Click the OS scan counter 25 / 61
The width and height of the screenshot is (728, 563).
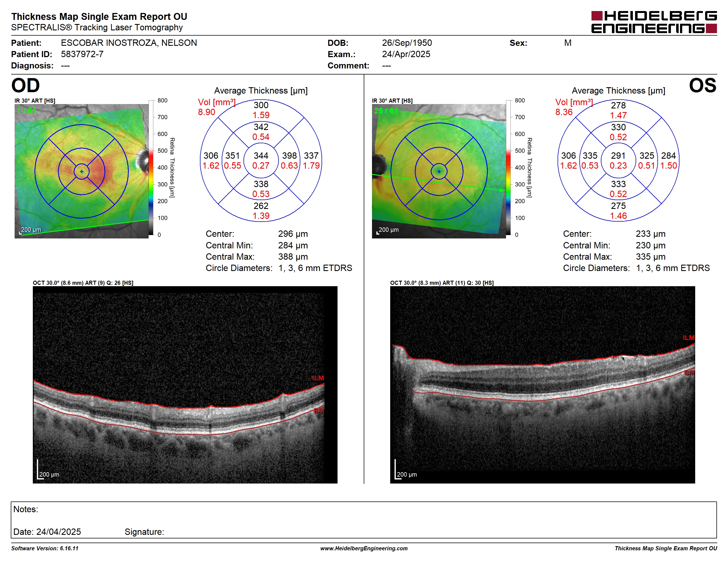(386, 111)
